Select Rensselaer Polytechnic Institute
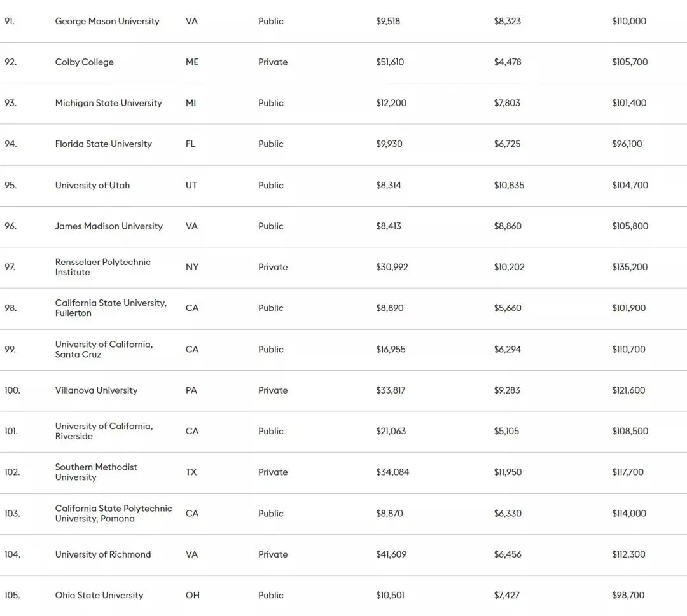The height and width of the screenshot is (616, 687). click(x=102, y=267)
